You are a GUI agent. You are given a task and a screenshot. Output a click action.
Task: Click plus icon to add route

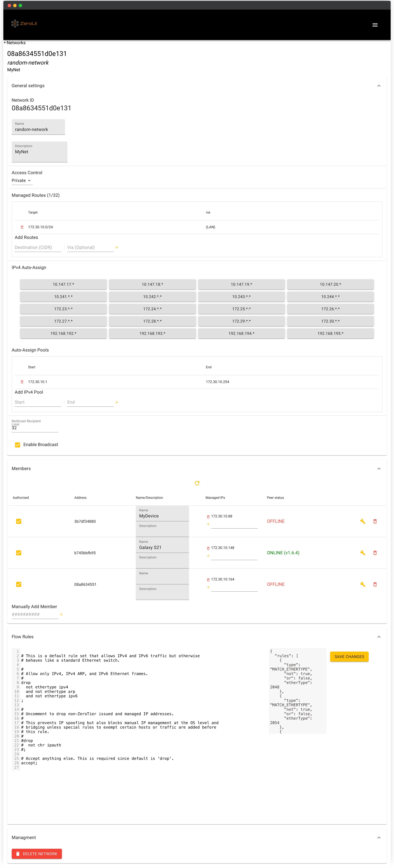[x=117, y=247]
